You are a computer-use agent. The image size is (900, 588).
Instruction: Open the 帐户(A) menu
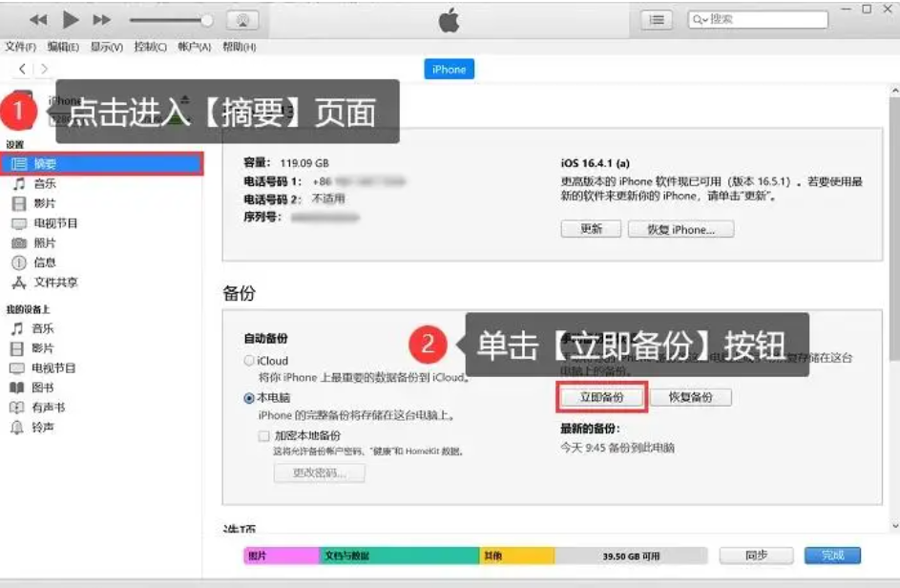click(195, 47)
